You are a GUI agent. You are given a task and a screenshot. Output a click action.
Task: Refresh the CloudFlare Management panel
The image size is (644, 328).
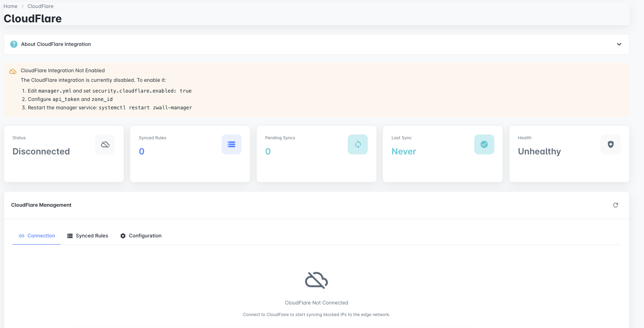616,205
